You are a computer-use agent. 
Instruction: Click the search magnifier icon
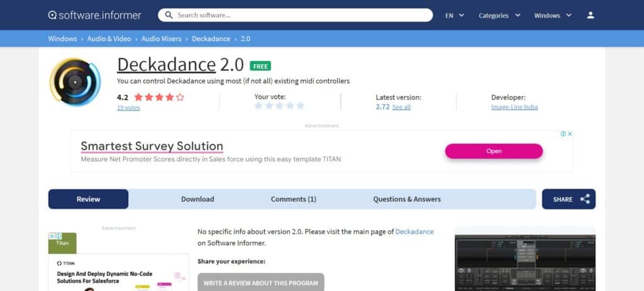pos(169,15)
